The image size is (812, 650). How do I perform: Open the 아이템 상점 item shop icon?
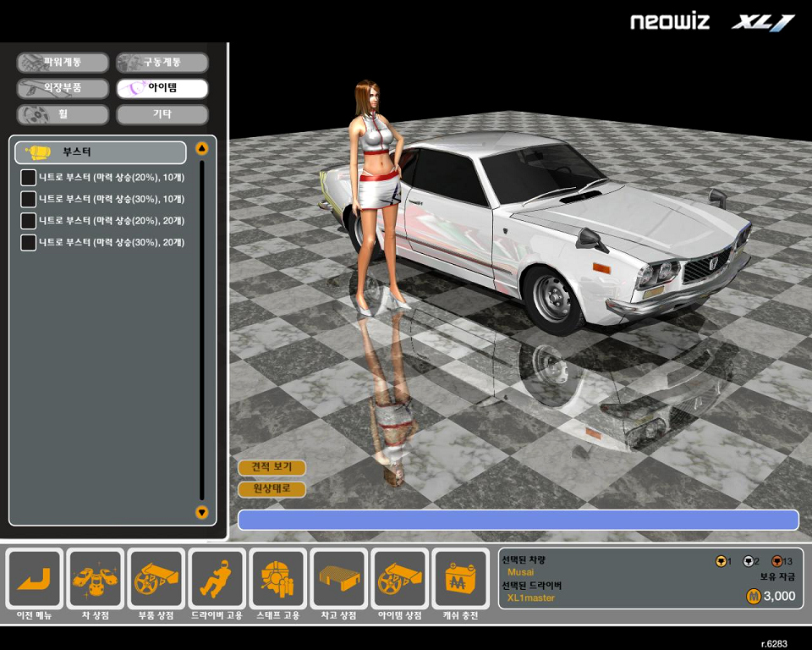[400, 580]
